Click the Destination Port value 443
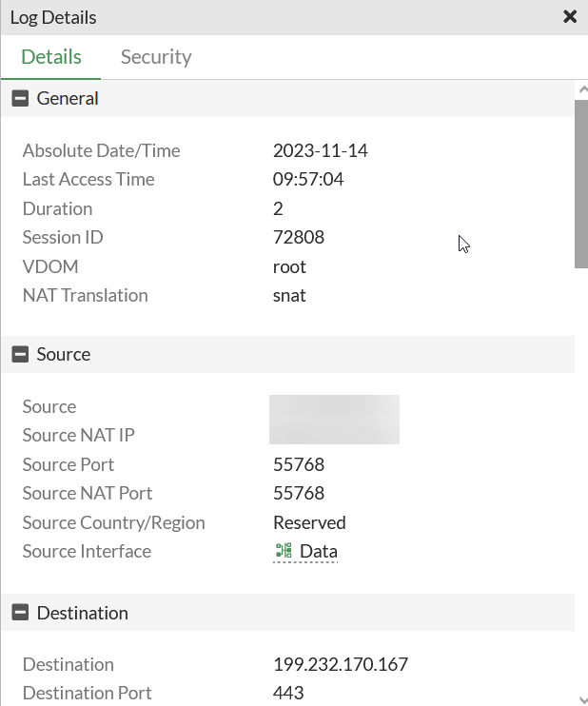 [288, 693]
